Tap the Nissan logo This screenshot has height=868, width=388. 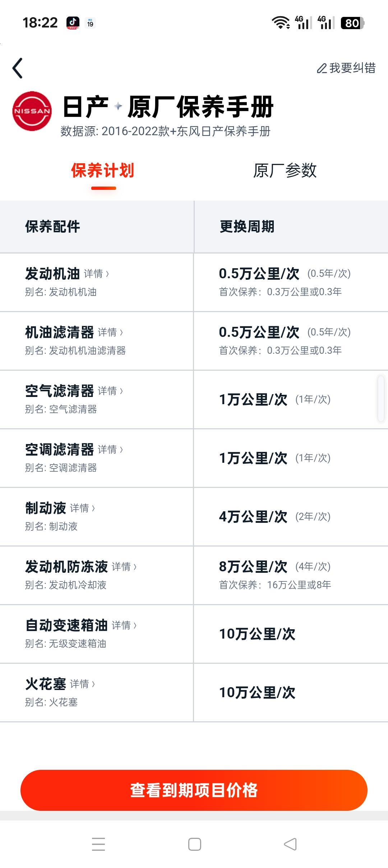pos(32,111)
